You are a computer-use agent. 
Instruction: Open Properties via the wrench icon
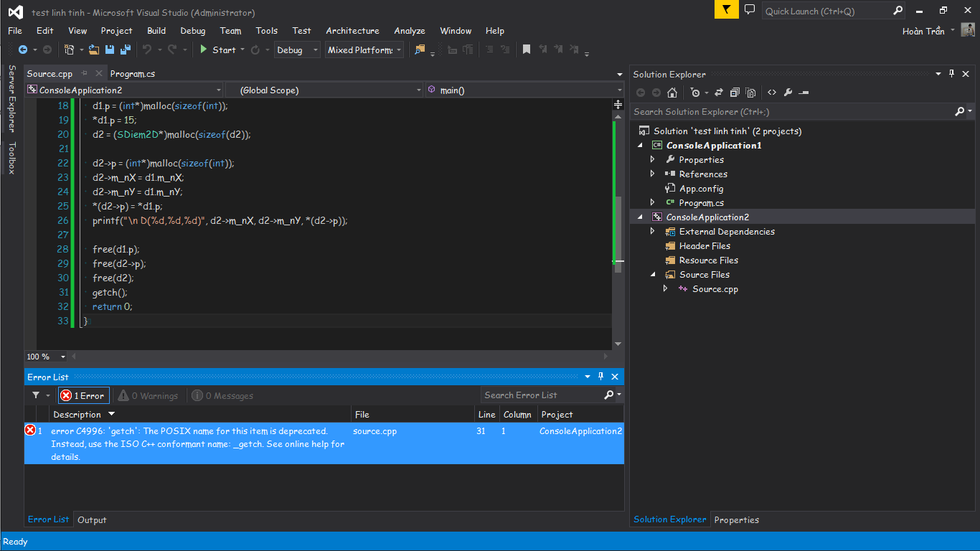pos(788,93)
